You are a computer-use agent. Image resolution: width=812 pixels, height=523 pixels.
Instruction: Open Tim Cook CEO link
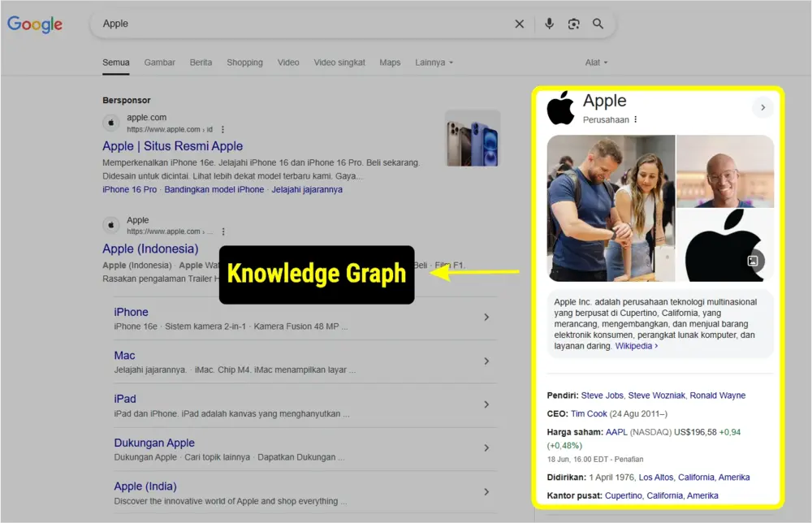pyautogui.click(x=589, y=413)
